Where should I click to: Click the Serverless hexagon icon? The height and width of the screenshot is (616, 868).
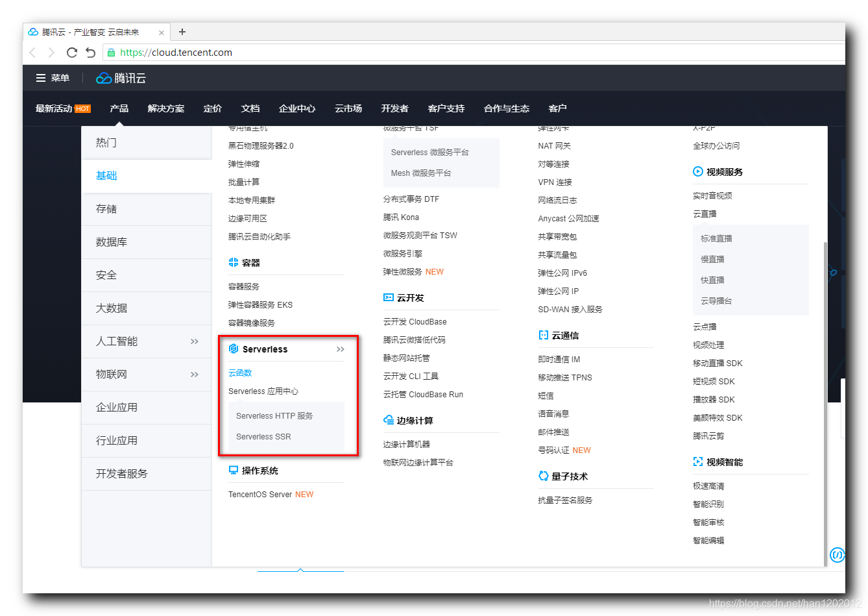pos(234,349)
